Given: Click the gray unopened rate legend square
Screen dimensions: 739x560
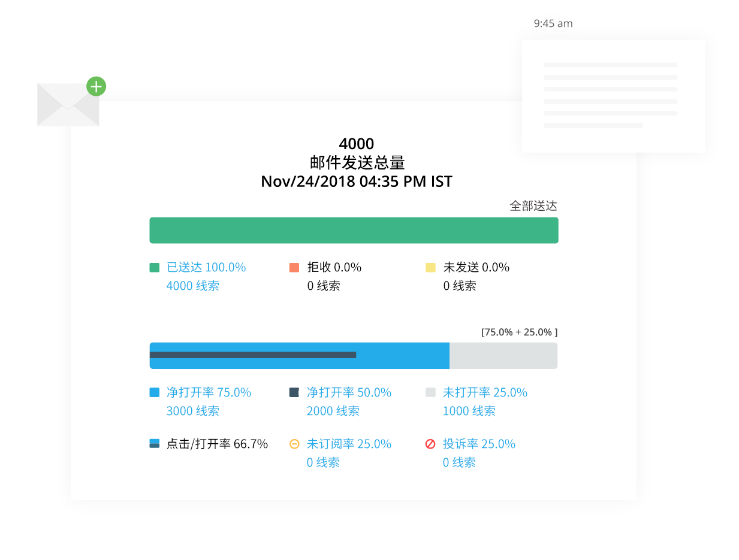Looking at the screenshot, I should point(430,393).
